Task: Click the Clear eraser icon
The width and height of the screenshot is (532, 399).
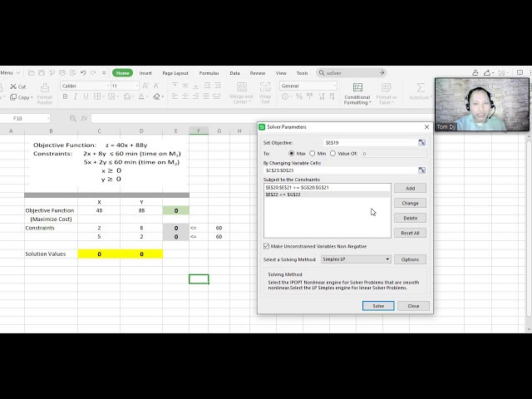Action: tap(156, 96)
